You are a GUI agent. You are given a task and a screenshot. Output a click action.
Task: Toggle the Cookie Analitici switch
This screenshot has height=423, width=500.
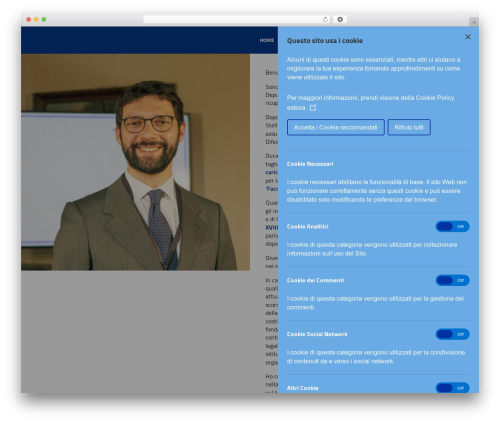(x=452, y=226)
